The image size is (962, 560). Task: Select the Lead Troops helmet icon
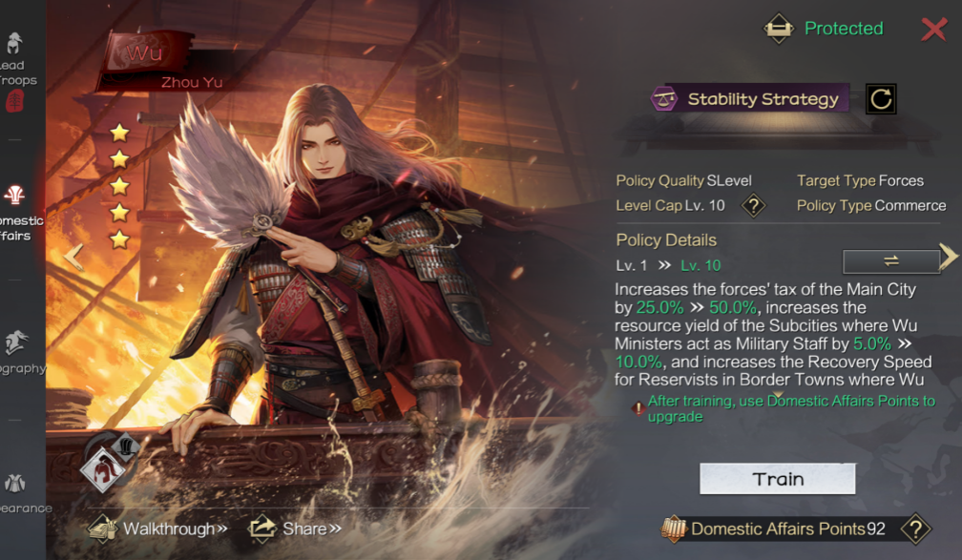14,44
